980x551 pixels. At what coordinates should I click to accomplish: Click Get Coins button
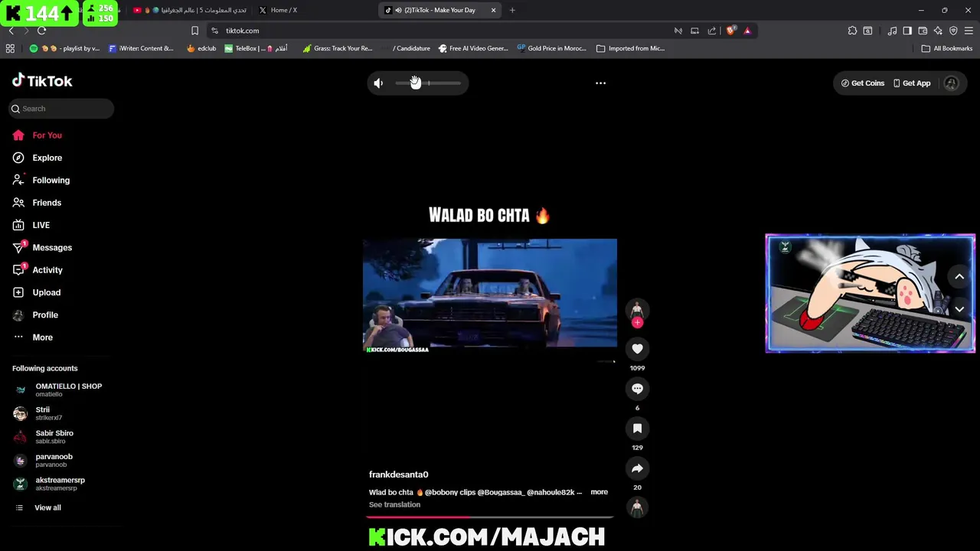[863, 83]
